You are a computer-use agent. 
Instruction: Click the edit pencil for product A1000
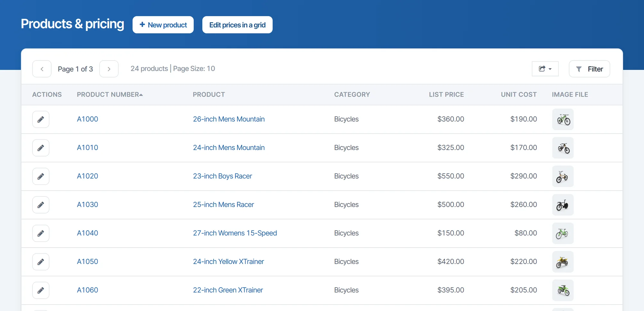click(41, 119)
